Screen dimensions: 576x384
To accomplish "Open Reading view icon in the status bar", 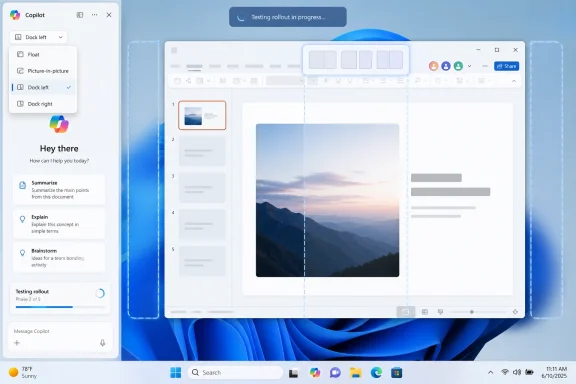I will point(440,312).
